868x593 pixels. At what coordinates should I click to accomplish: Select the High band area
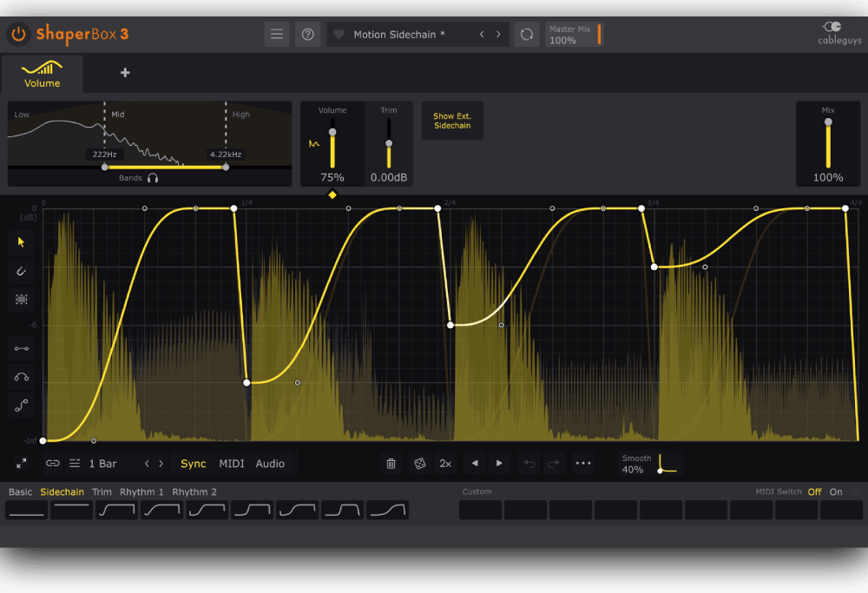(259, 133)
